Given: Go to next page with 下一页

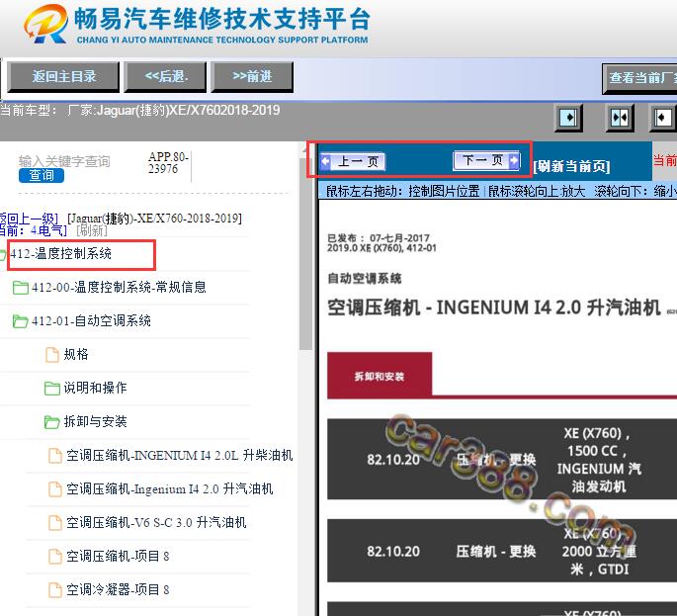Looking at the screenshot, I should (x=486, y=161).
